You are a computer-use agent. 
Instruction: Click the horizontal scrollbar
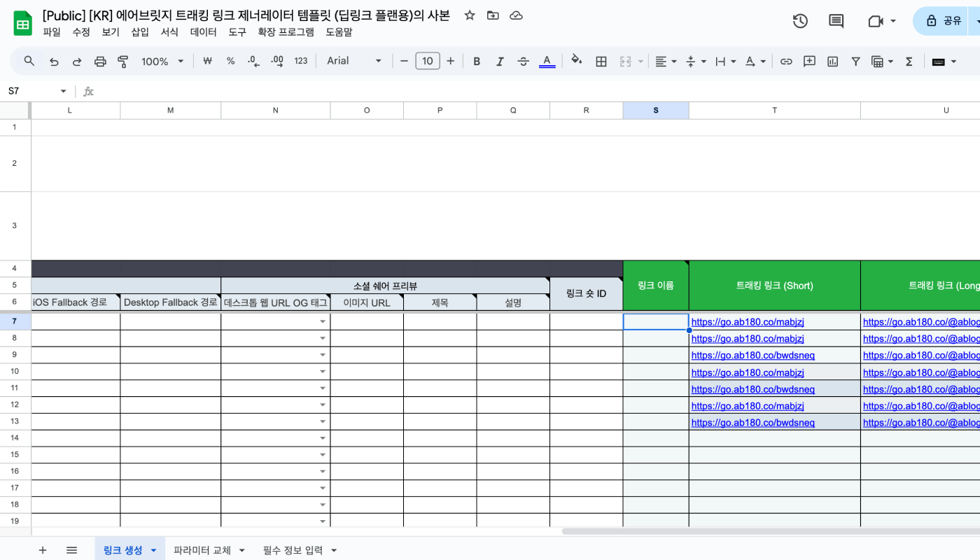[x=771, y=531]
